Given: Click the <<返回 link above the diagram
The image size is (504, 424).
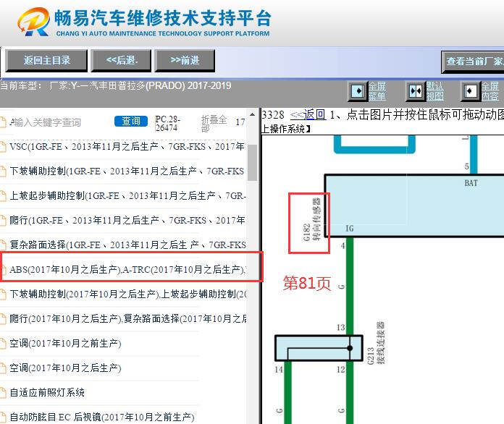Looking at the screenshot, I should [308, 114].
